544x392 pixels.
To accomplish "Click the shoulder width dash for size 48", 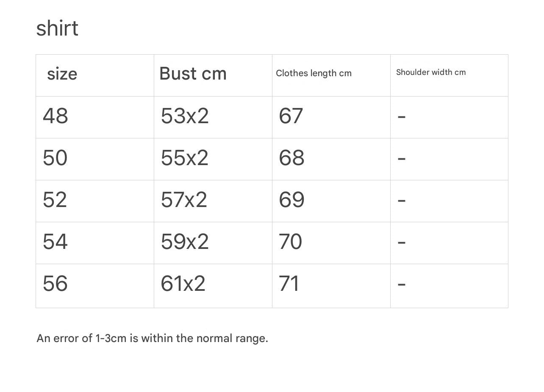I will (402, 116).
